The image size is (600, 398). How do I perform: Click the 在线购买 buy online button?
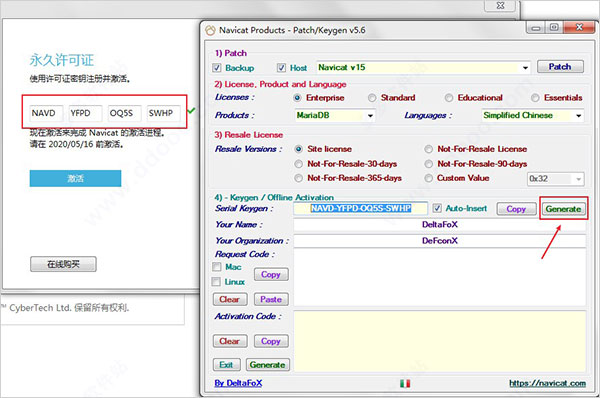tap(63, 264)
